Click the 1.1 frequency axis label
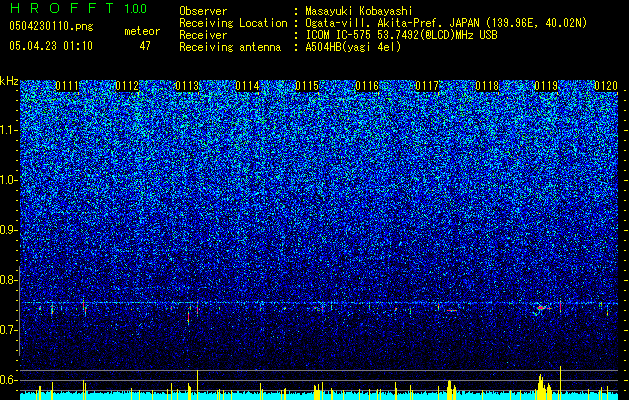The height and width of the screenshot is (400, 629). 9,130
